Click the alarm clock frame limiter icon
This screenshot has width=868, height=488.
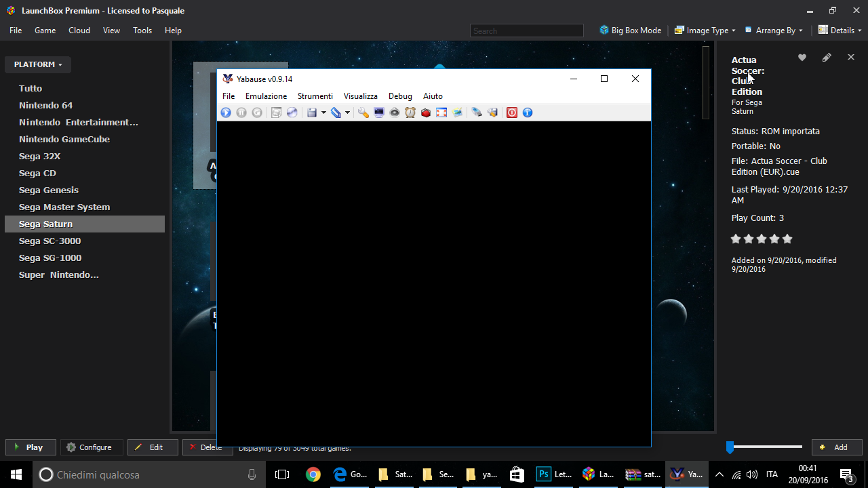tap(410, 113)
